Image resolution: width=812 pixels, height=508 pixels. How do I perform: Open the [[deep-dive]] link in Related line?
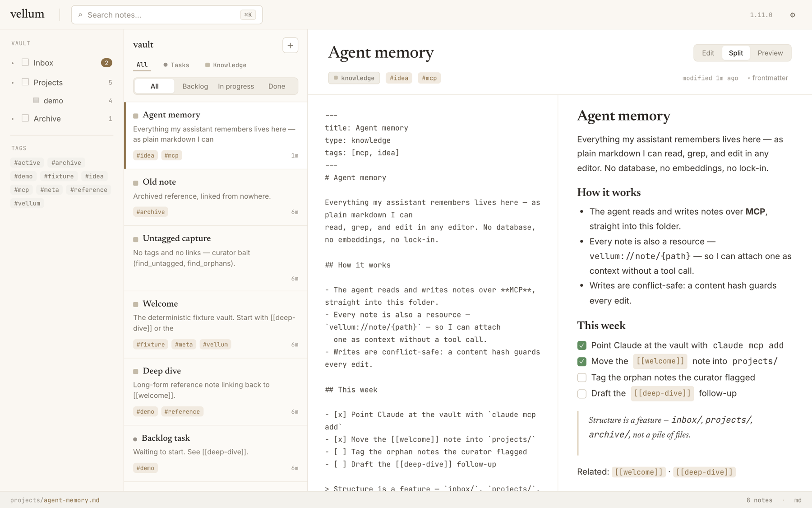coord(704,472)
